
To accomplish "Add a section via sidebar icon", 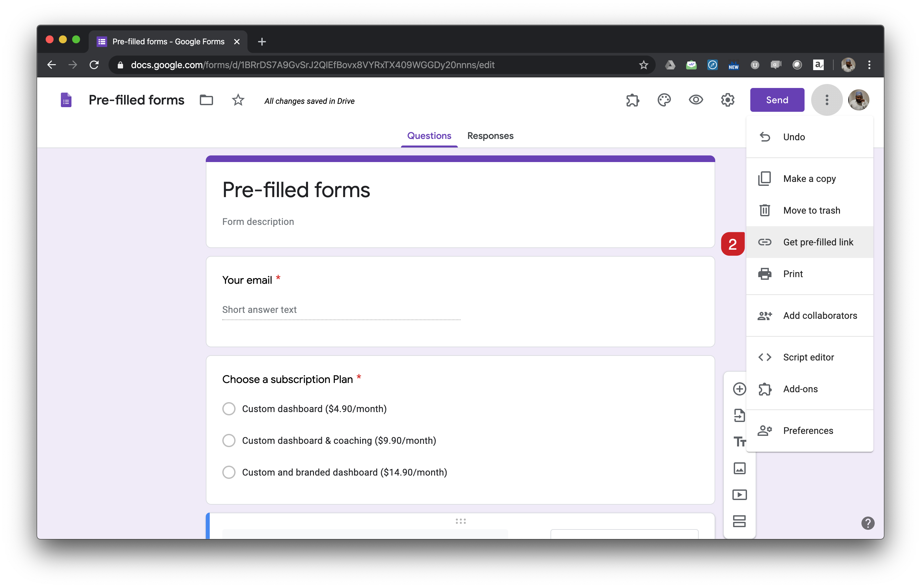I will [x=739, y=521].
